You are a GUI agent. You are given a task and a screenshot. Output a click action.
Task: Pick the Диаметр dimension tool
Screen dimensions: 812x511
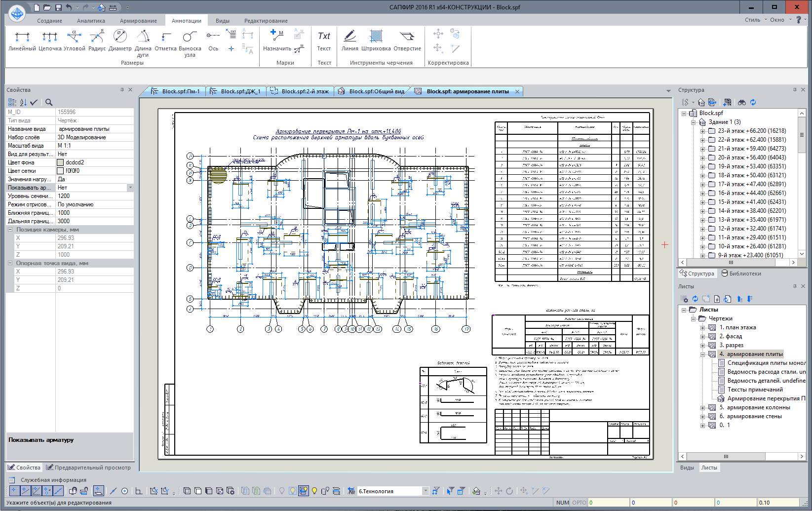pyautogui.click(x=120, y=40)
